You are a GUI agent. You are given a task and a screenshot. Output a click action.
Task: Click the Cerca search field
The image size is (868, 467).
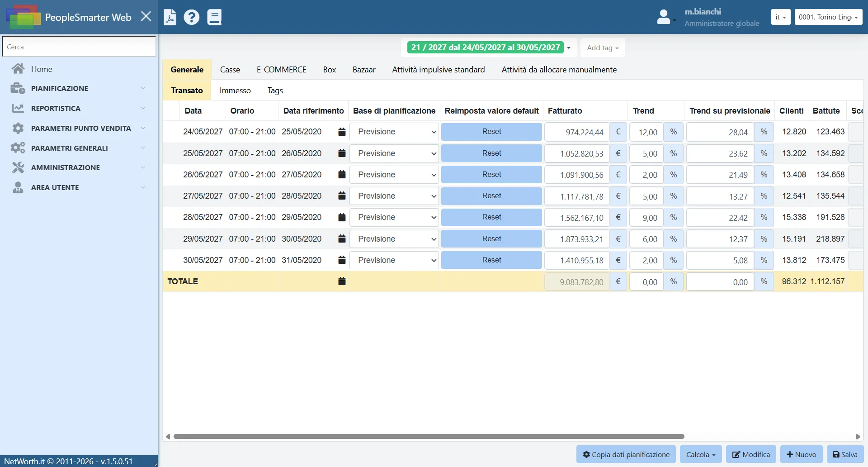(79, 47)
